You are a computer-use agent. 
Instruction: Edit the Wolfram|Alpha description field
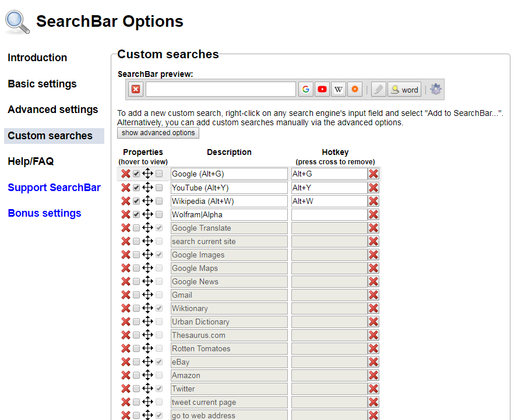pyautogui.click(x=229, y=214)
